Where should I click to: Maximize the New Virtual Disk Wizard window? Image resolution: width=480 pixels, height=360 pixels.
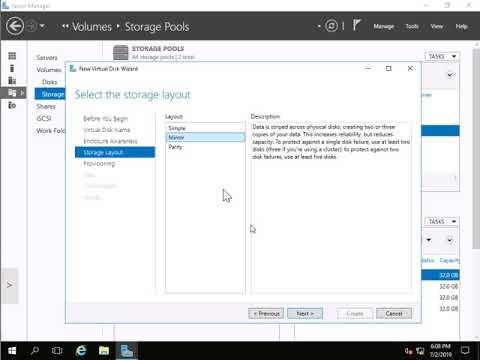(388, 68)
